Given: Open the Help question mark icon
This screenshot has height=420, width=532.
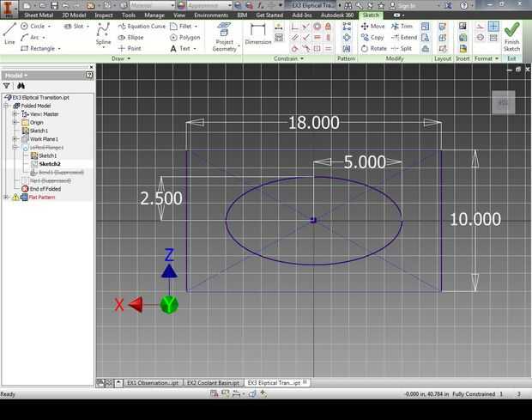Looking at the screenshot, I should [x=463, y=5].
